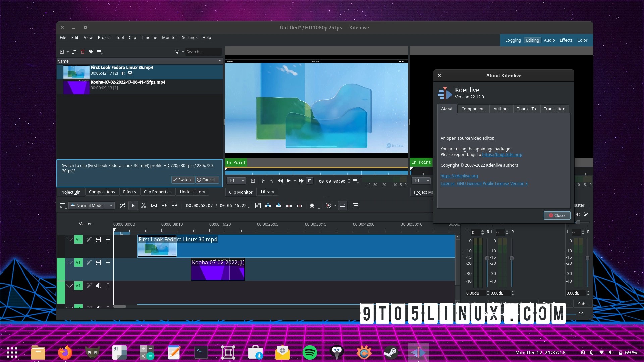This screenshot has height=362, width=644.
Task: Open the Normal Mode dropdown
Action: click(91, 205)
